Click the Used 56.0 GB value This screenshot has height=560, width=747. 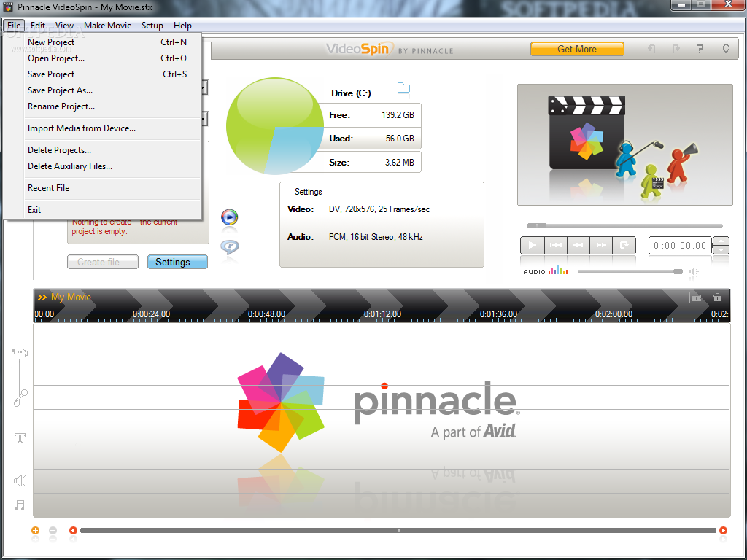pyautogui.click(x=400, y=139)
